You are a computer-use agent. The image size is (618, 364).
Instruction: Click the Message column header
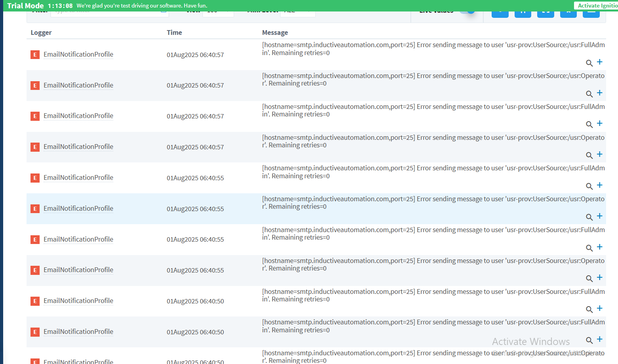275,32
